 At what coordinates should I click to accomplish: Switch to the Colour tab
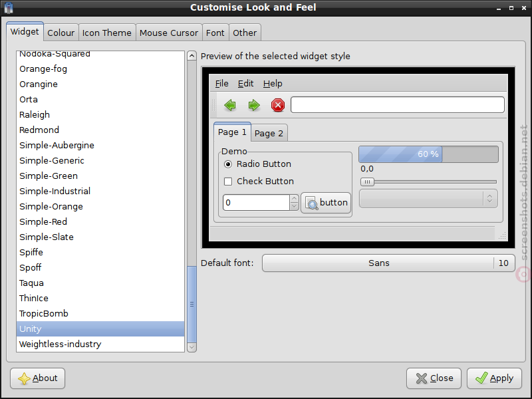(x=61, y=33)
